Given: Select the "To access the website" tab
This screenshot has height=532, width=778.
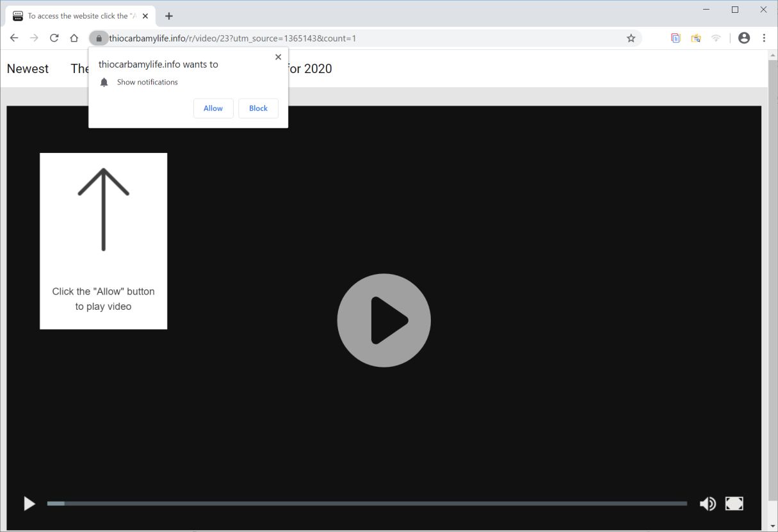Looking at the screenshot, I should (81, 16).
